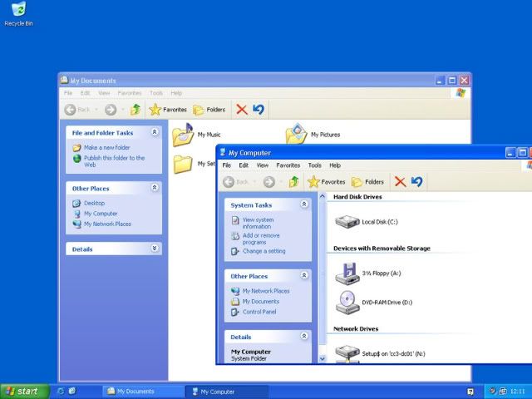532x399 pixels.
Task: Toggle Folders pane in My Computer toolbar
Action: point(367,182)
